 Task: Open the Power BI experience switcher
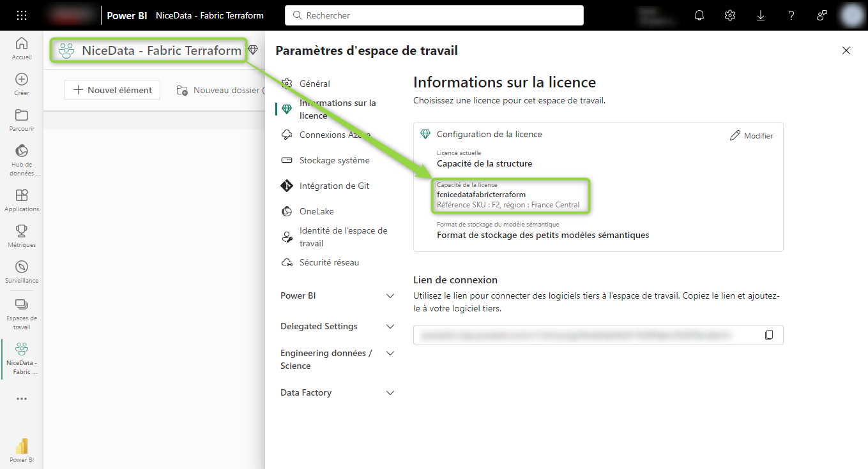coord(22,450)
